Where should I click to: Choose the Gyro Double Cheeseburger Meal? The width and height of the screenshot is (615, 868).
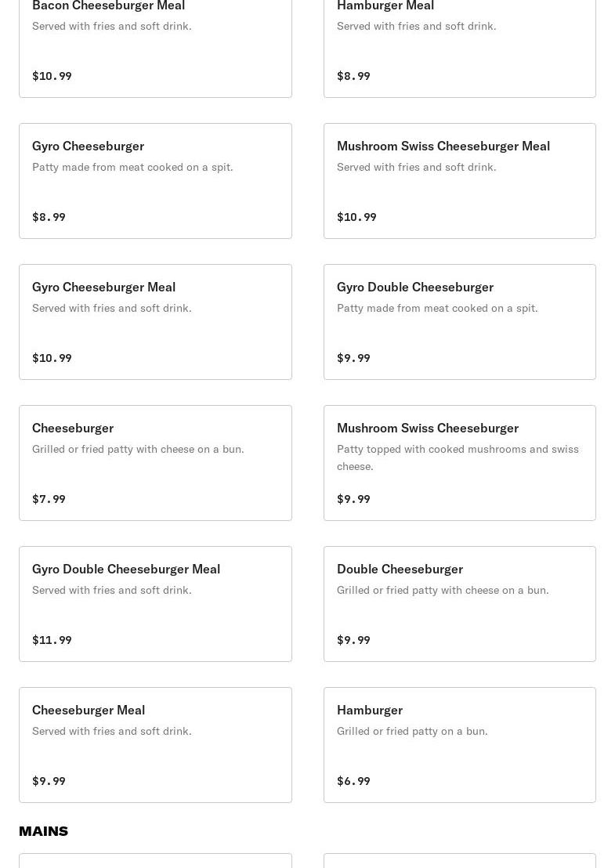pos(155,604)
